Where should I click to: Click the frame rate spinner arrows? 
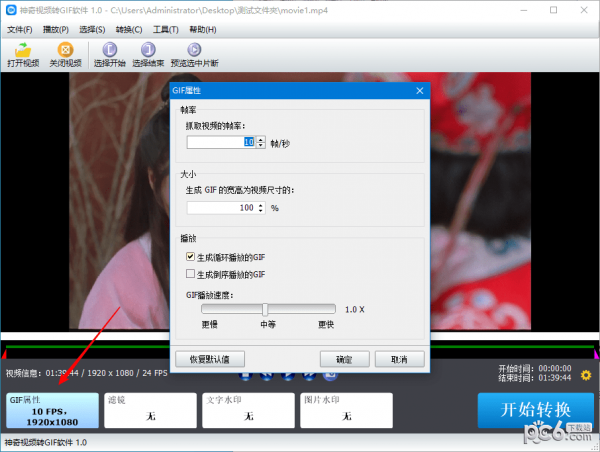pos(261,143)
